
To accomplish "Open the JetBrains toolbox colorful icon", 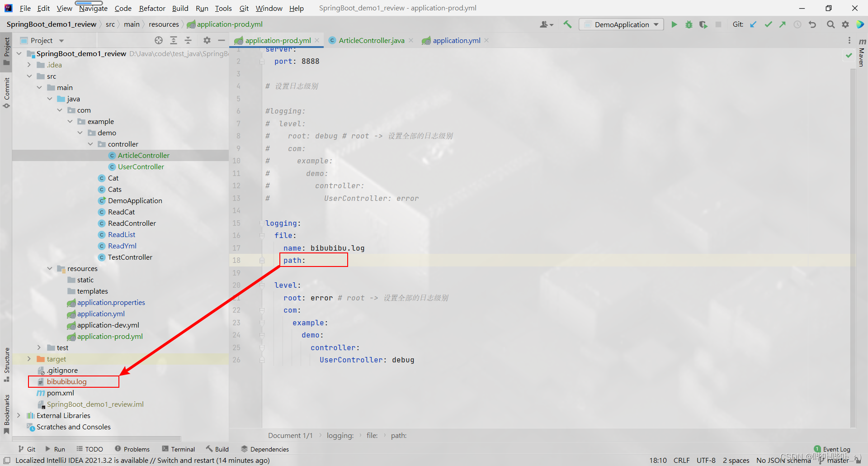I will pos(860,24).
